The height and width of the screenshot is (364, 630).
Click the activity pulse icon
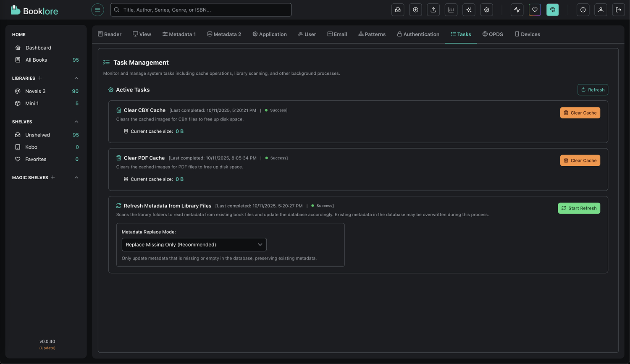[x=517, y=10]
